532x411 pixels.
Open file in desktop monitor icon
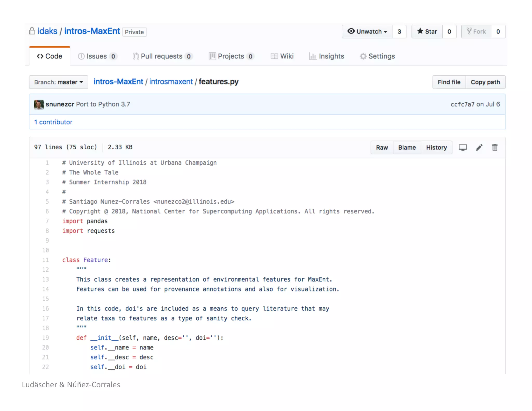click(x=463, y=147)
